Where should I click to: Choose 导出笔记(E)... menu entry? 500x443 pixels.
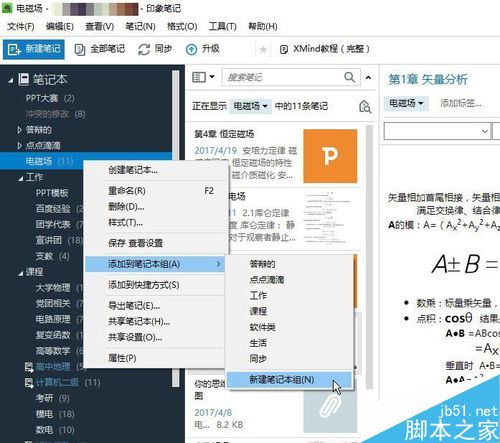coord(155,305)
